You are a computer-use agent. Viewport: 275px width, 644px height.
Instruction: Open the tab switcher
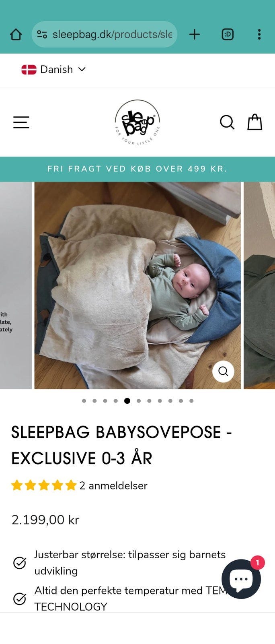(x=228, y=35)
